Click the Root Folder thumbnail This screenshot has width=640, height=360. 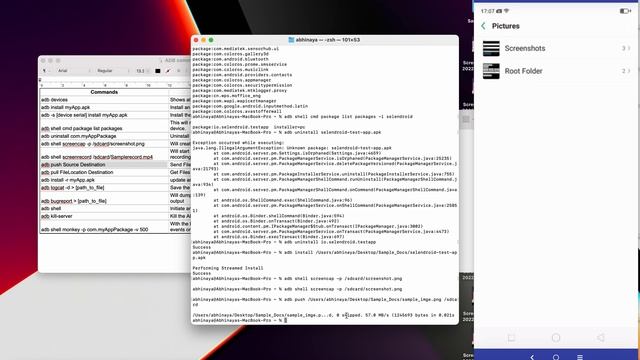click(491, 71)
